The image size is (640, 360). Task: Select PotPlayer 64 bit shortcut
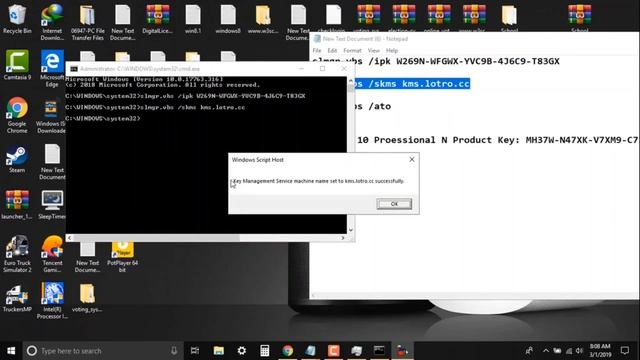pyautogui.click(x=122, y=256)
